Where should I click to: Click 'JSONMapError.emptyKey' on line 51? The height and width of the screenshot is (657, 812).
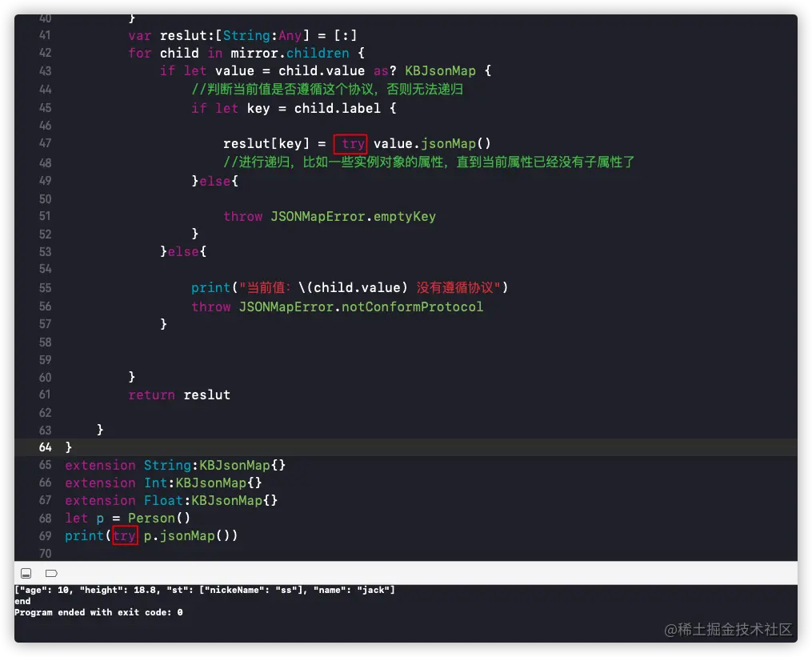click(353, 216)
